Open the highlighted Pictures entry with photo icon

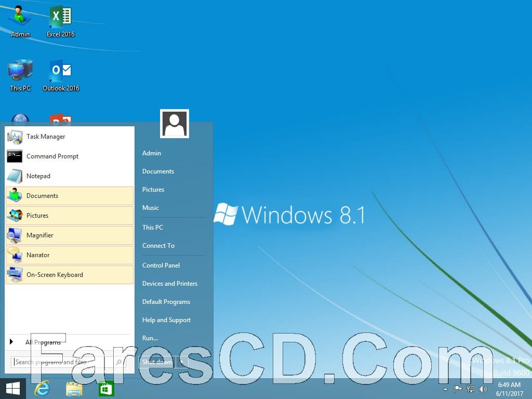pos(70,216)
